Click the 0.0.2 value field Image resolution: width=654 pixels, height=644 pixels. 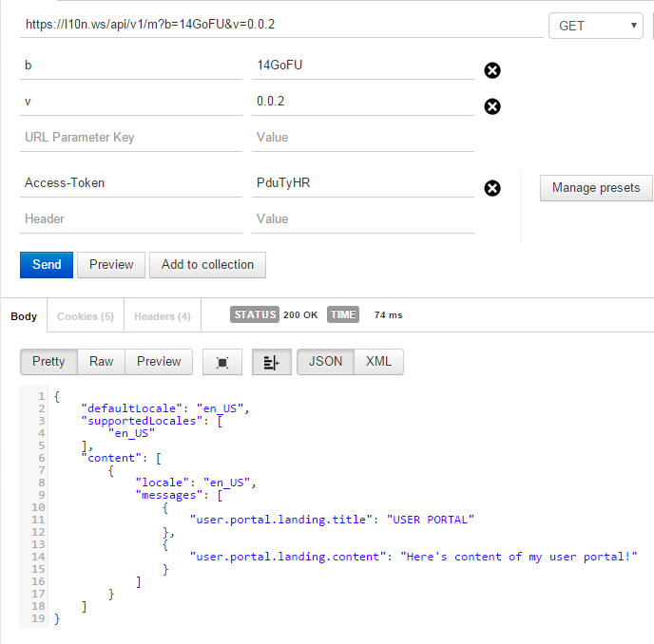(x=363, y=103)
